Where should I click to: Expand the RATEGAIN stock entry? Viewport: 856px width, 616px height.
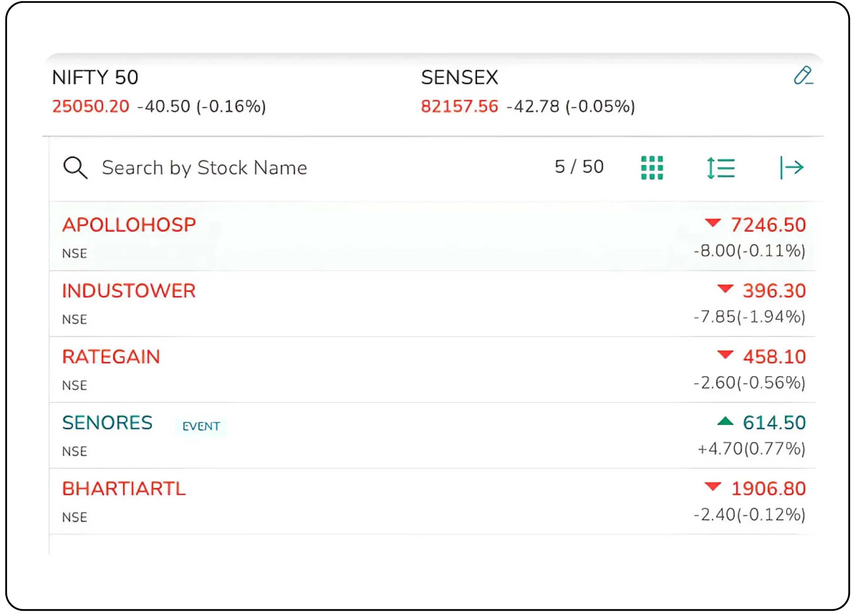(111, 356)
